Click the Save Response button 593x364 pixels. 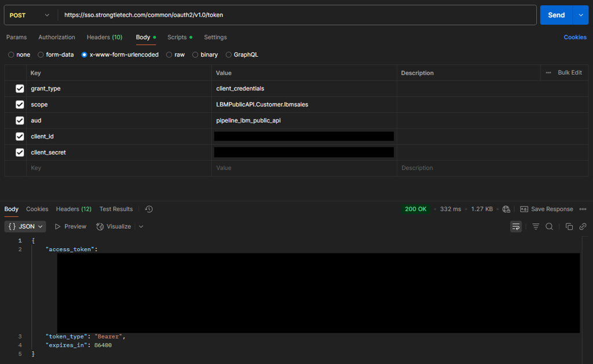tap(546, 209)
